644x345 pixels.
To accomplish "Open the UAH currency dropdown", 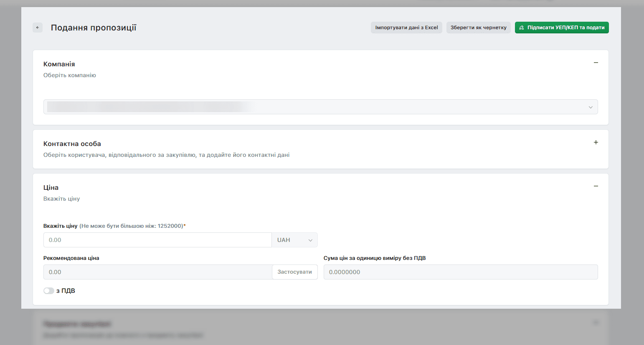I will 295,240.
